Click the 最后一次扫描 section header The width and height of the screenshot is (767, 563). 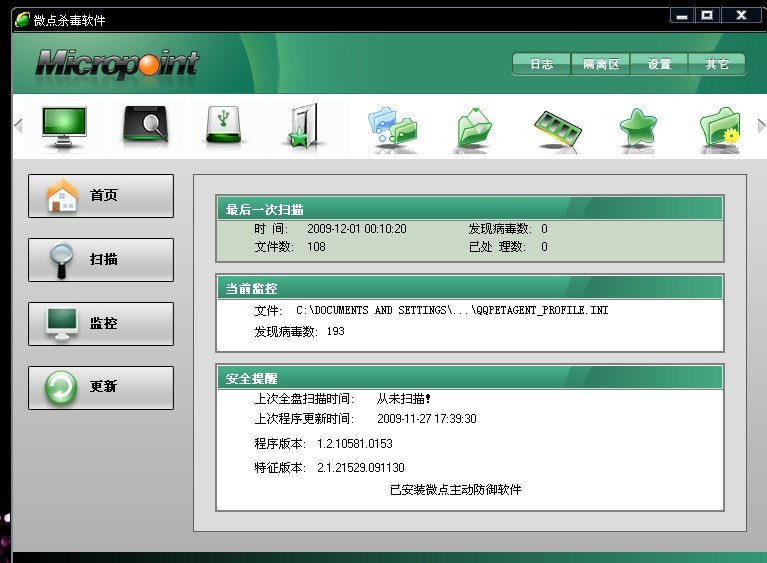[470, 209]
